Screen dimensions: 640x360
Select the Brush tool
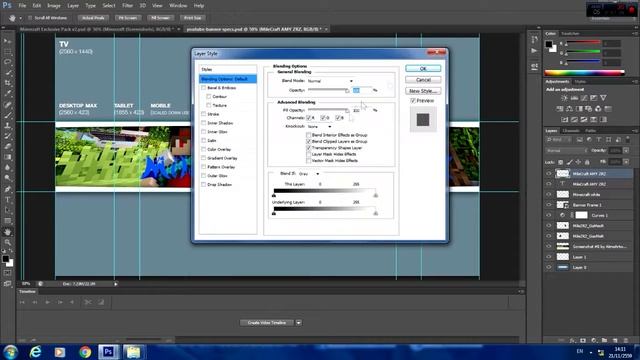click(7, 115)
